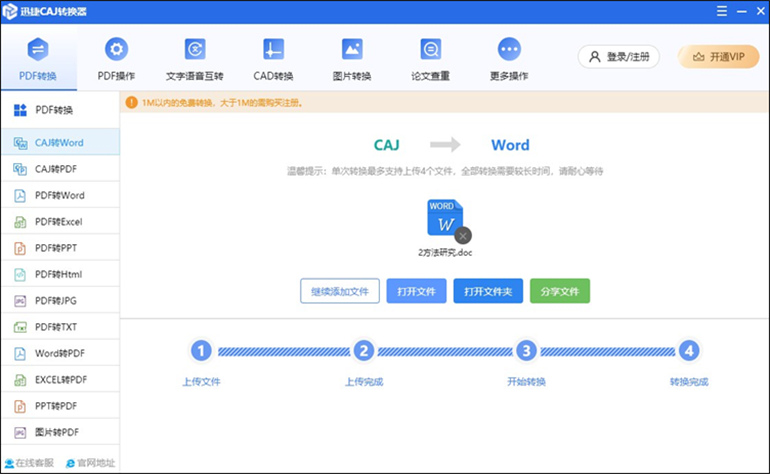Click PDF转TXT label in sidebar
The height and width of the screenshot is (474, 770).
click(x=56, y=327)
